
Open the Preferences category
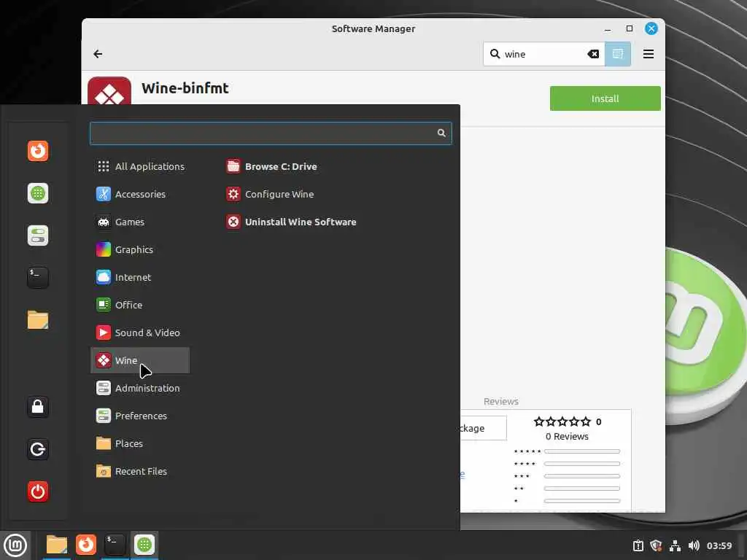pyautogui.click(x=140, y=416)
